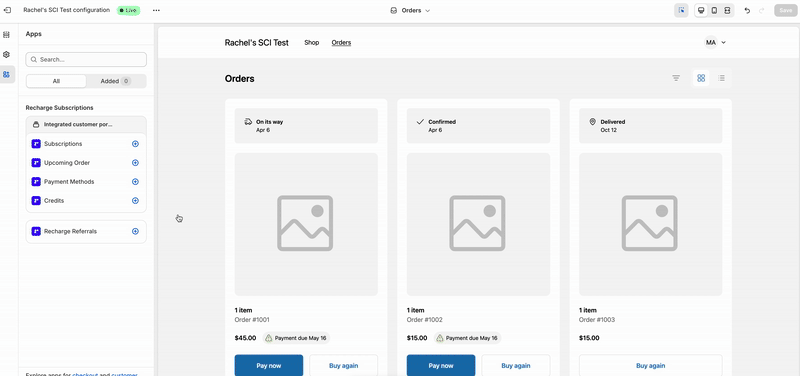Click the Upcoming Order Recharge icon
Screen dimensions: 800x376
click(36, 163)
